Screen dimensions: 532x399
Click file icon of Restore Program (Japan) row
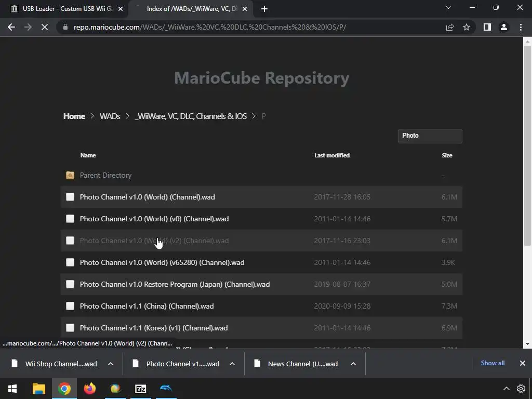coord(70,284)
